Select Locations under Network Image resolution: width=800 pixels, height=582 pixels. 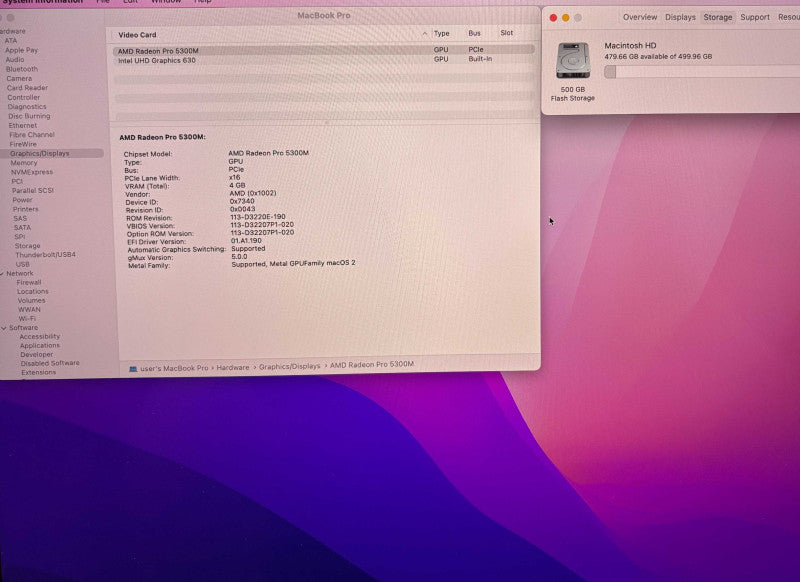[x=33, y=292]
